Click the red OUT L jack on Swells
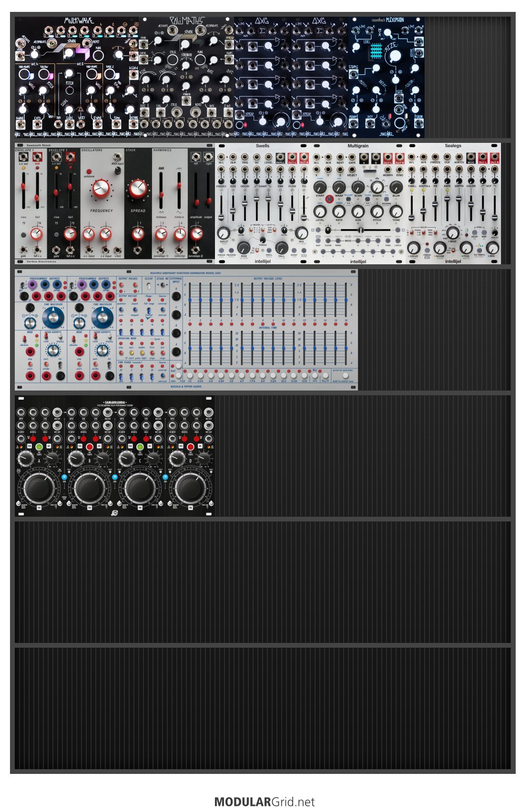 292,157
